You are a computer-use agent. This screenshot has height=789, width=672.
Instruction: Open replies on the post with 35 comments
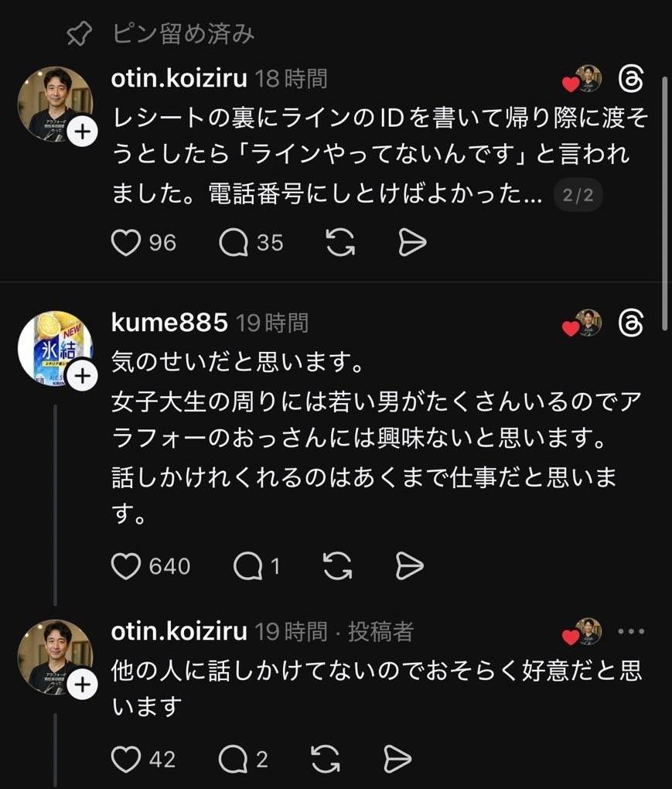[x=233, y=243]
